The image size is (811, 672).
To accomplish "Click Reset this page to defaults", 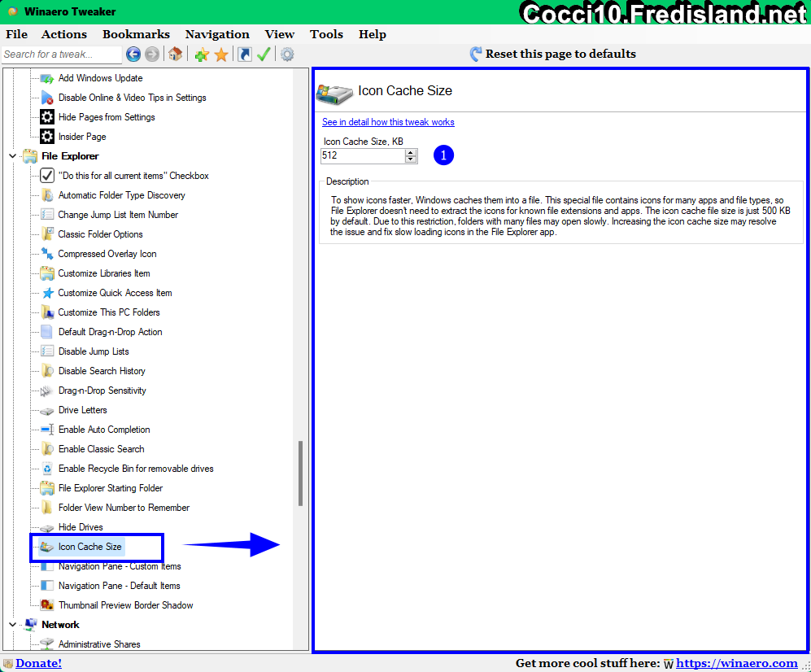I will [560, 54].
